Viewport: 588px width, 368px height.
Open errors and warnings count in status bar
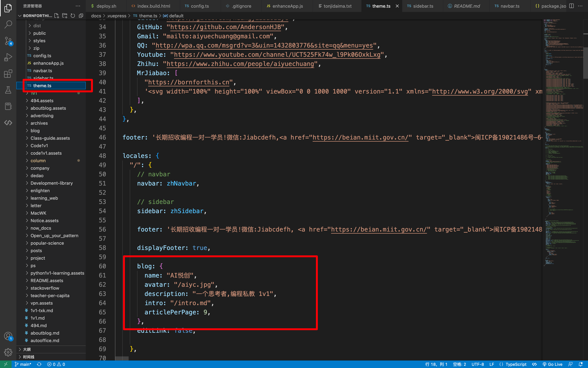56,364
